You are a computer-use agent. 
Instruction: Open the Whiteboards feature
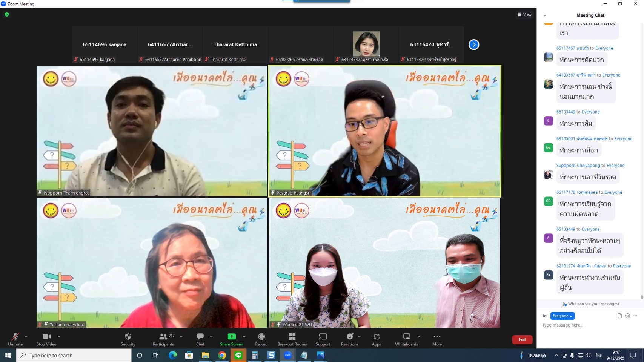pos(406,339)
